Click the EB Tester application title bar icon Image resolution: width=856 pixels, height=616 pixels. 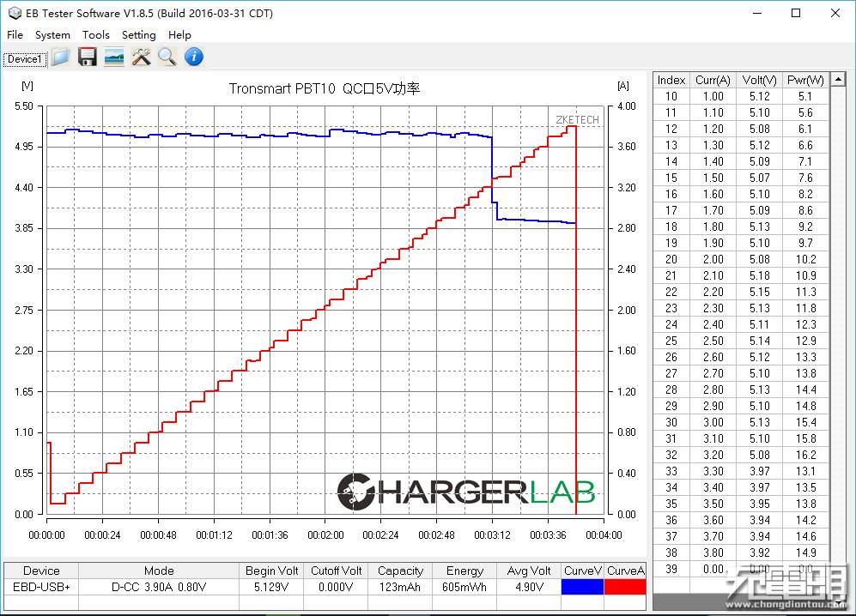[15, 13]
